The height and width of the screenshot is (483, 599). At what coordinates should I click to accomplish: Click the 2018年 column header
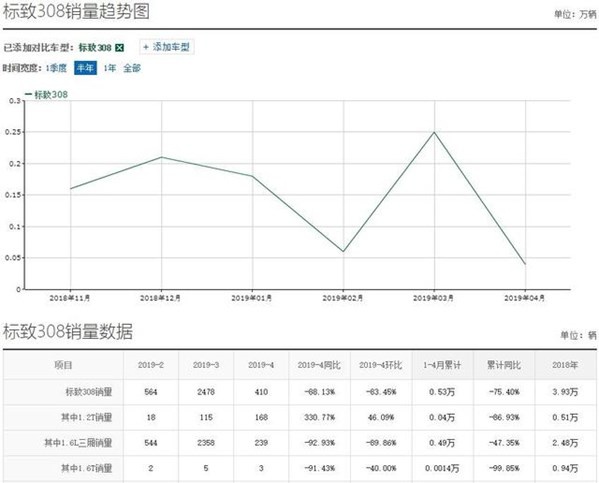coord(565,365)
